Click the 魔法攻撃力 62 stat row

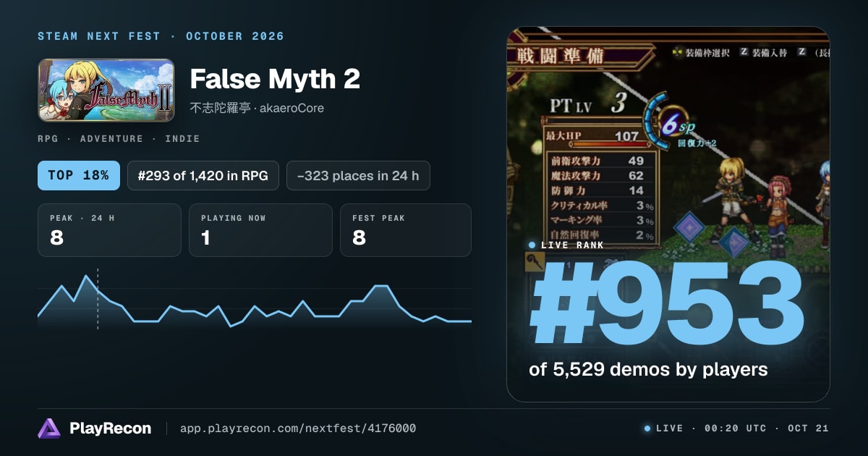[599, 175]
